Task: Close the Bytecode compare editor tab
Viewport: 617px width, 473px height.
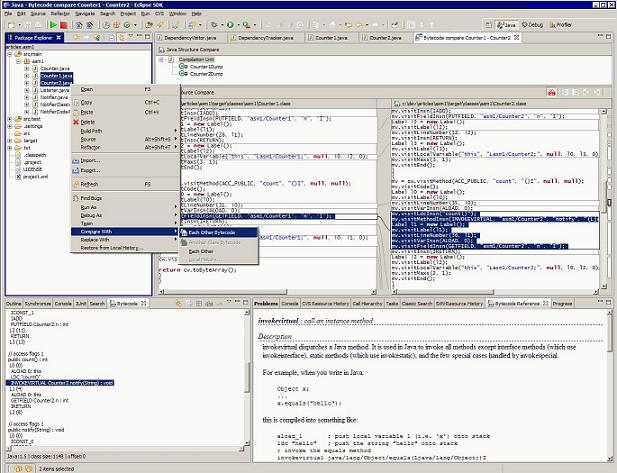Action: point(517,37)
